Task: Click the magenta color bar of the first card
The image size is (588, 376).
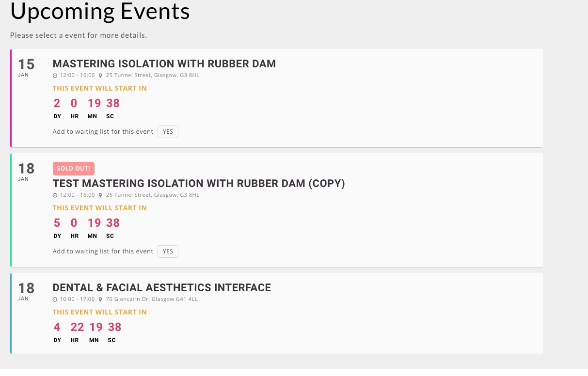Action: point(11,98)
